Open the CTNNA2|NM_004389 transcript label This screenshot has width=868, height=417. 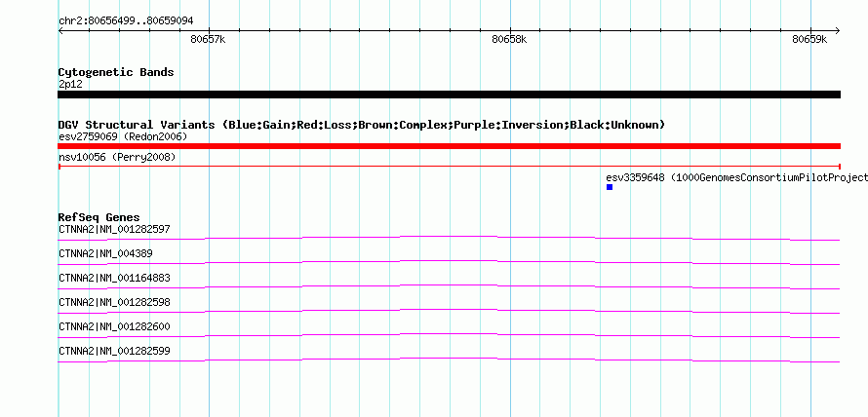click(105, 253)
